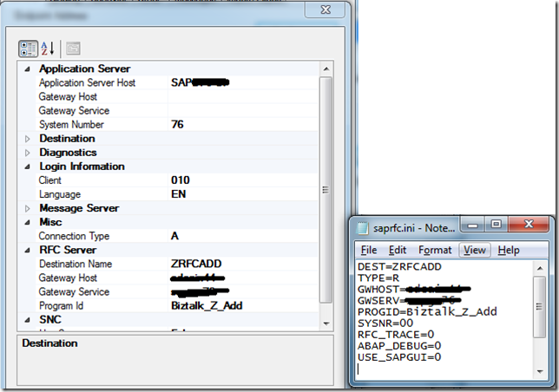Click TYPE=R line in Notepad
This screenshot has height=392, width=559.
378,278
